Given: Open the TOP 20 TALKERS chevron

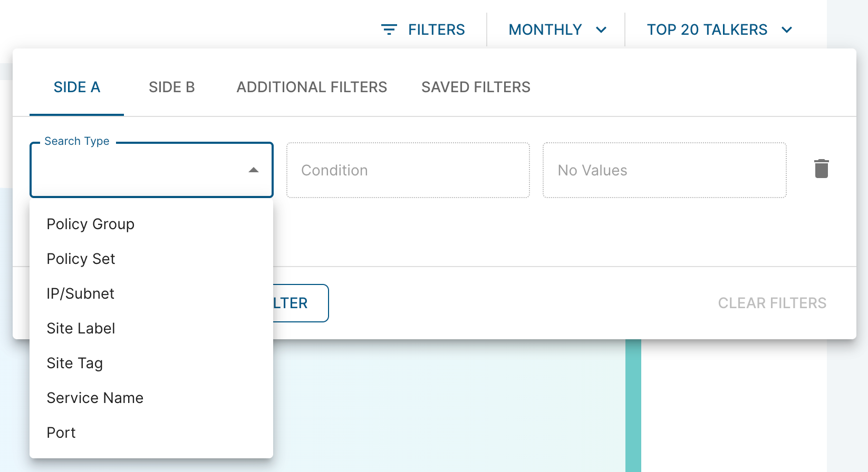Looking at the screenshot, I should [x=786, y=29].
